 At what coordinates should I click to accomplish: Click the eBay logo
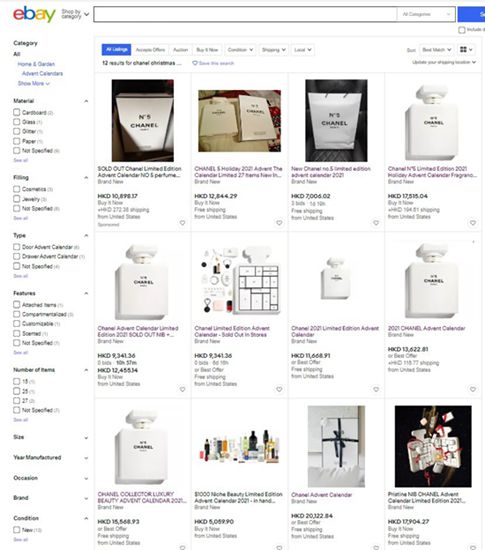click(x=34, y=14)
